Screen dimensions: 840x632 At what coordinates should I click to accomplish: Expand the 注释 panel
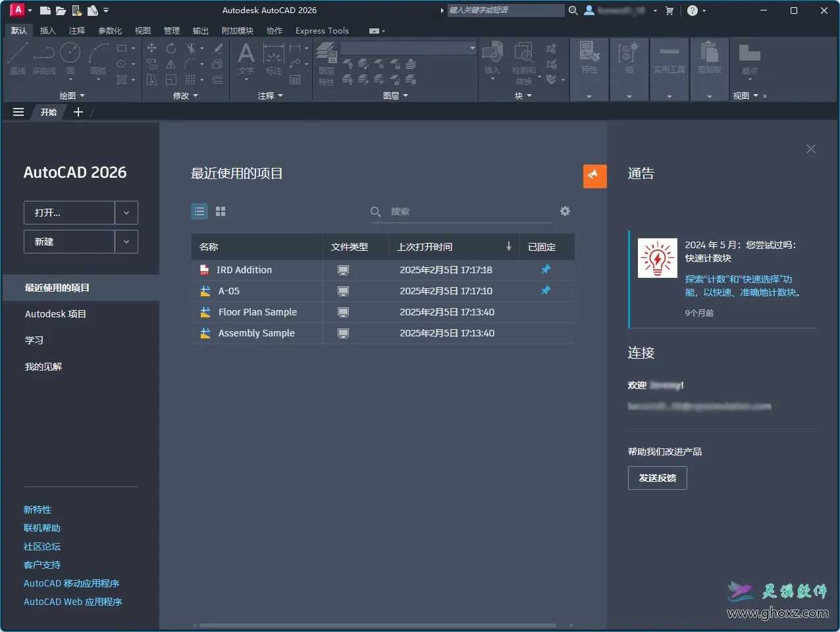point(271,95)
